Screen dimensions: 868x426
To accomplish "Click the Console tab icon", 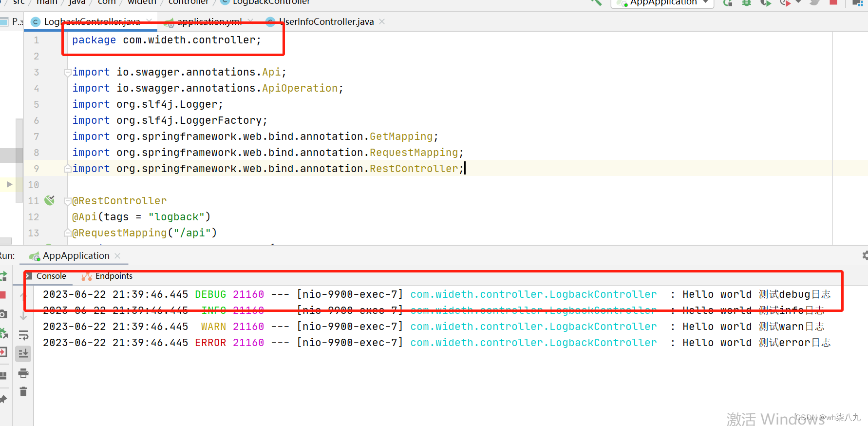I will click(x=29, y=276).
